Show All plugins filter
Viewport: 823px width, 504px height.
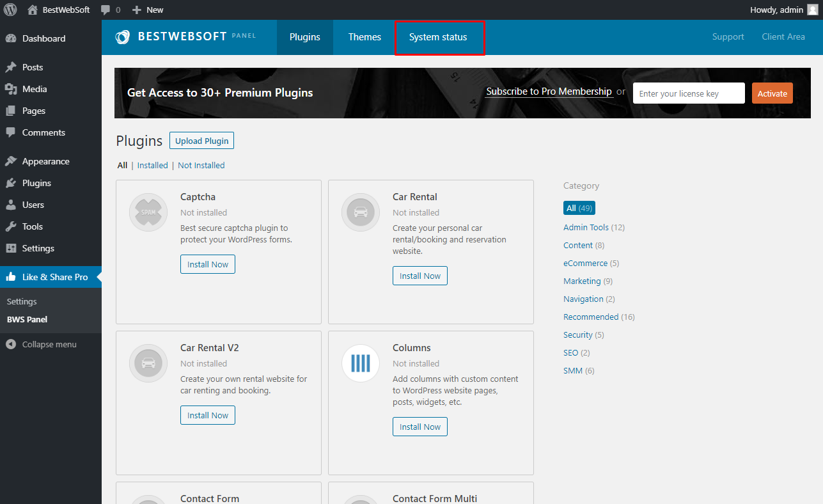122,165
